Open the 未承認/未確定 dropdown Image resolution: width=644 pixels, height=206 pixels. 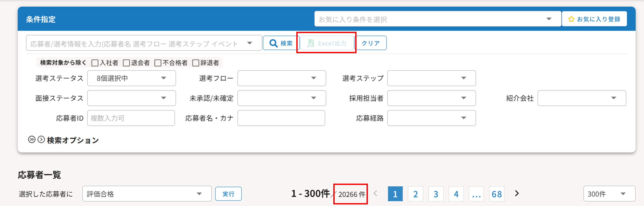pos(282,98)
